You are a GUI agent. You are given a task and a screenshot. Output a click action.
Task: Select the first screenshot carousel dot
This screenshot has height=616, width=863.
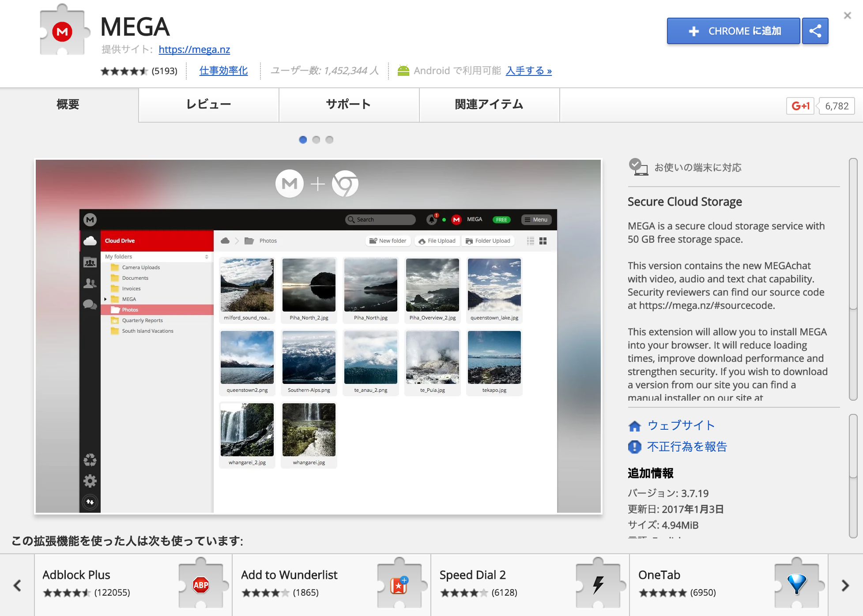[303, 140]
